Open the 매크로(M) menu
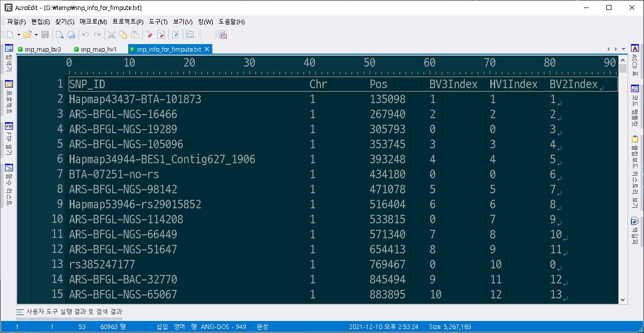 pos(93,22)
